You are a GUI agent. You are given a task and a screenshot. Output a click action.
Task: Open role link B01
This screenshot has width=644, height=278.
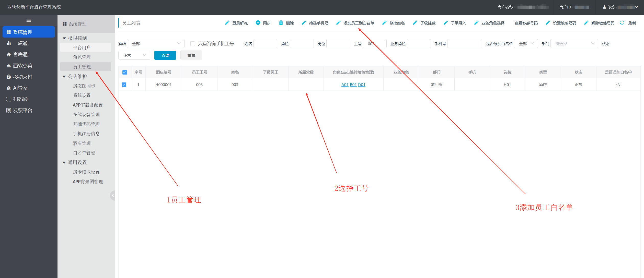pyautogui.click(x=353, y=85)
